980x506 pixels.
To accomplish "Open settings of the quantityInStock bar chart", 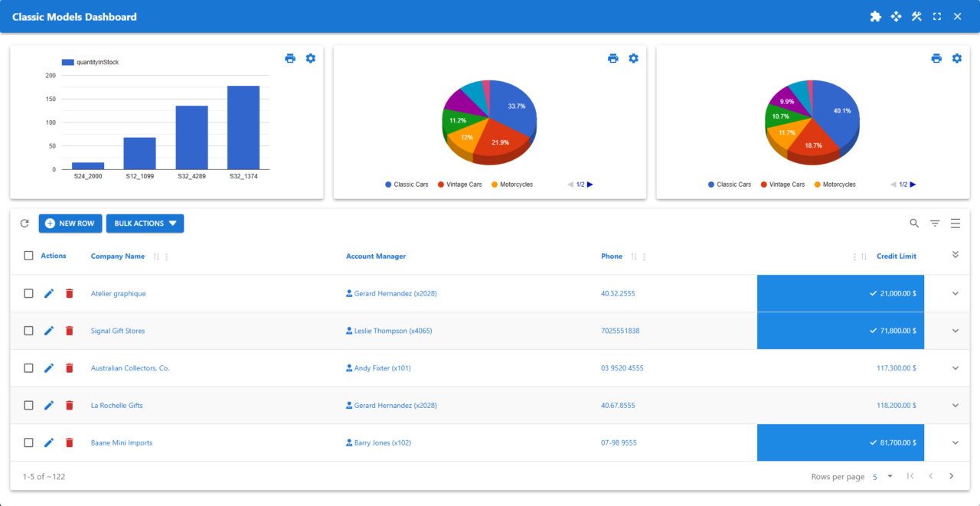I will pos(310,58).
